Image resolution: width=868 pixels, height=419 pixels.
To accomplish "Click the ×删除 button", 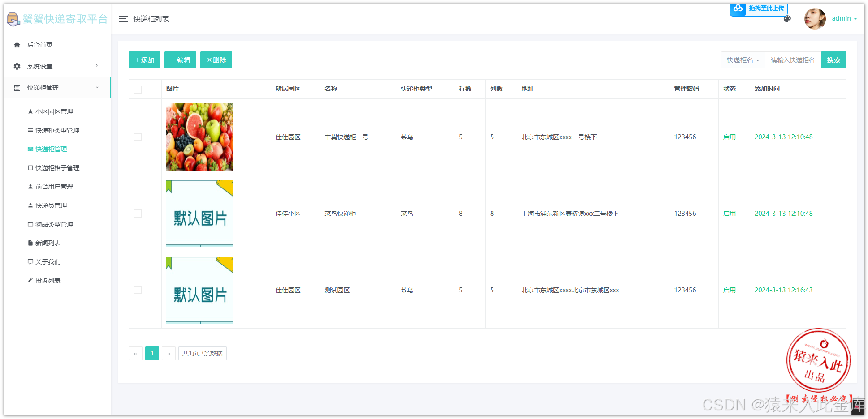I will 216,60.
